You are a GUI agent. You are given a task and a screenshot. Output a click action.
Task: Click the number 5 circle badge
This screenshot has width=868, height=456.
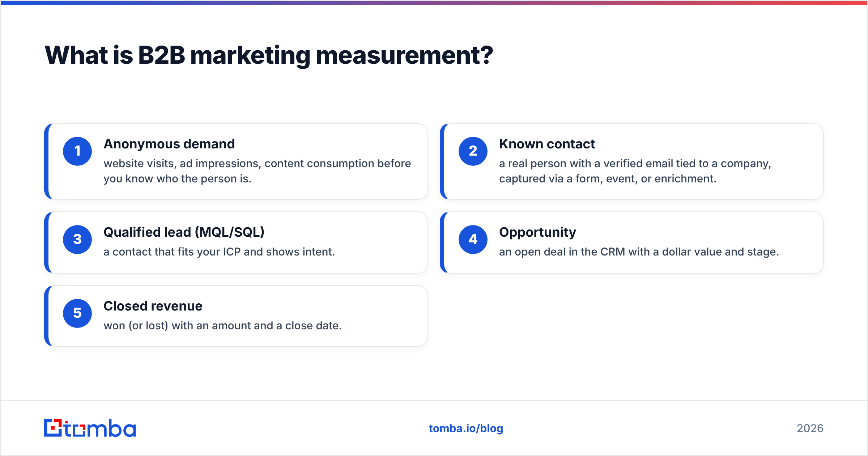click(x=77, y=313)
